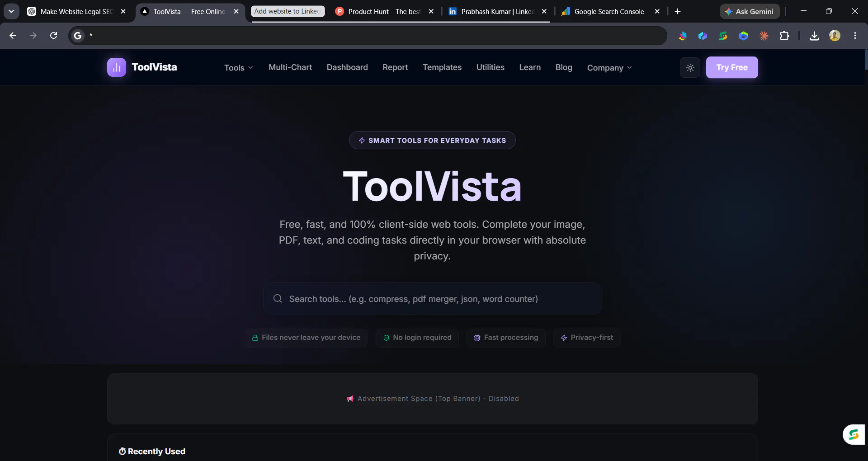Reload the page with the refresh icon

53,35
